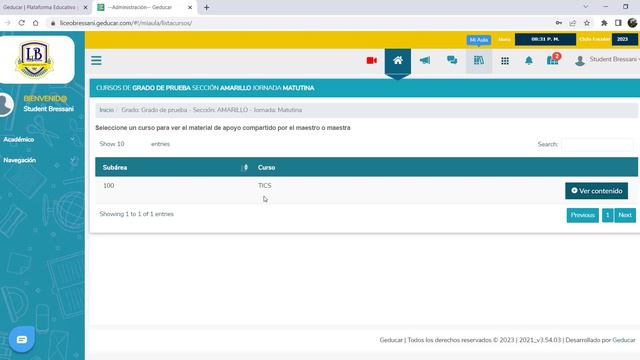Open the icon with badge 2
The height and width of the screenshot is (360, 640).
coord(553,60)
